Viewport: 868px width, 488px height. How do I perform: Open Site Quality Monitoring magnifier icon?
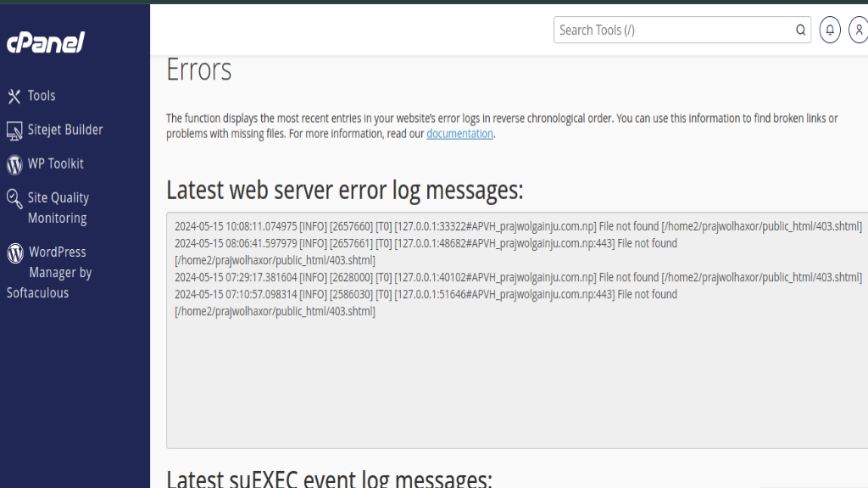pyautogui.click(x=13, y=197)
